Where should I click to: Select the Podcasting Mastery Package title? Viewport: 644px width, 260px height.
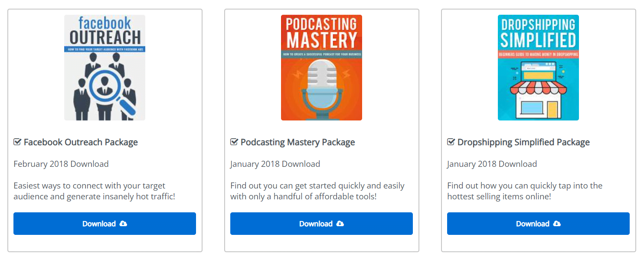(x=297, y=142)
